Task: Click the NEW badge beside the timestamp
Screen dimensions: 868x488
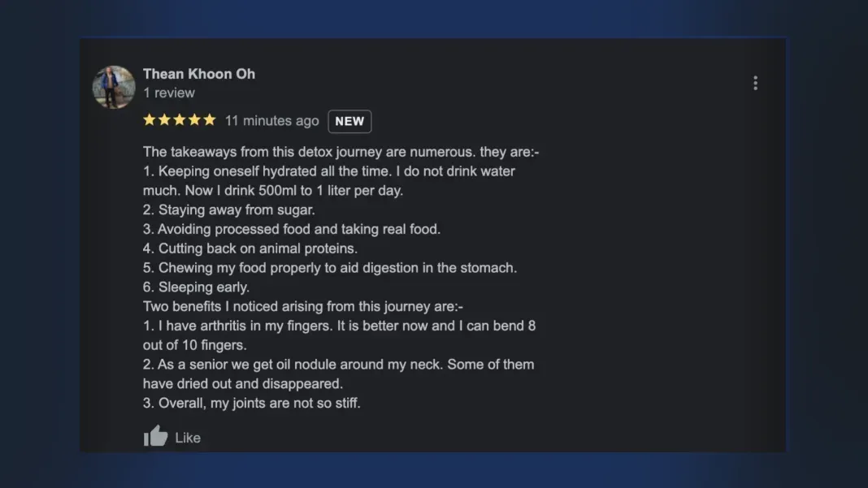Action: pos(349,121)
